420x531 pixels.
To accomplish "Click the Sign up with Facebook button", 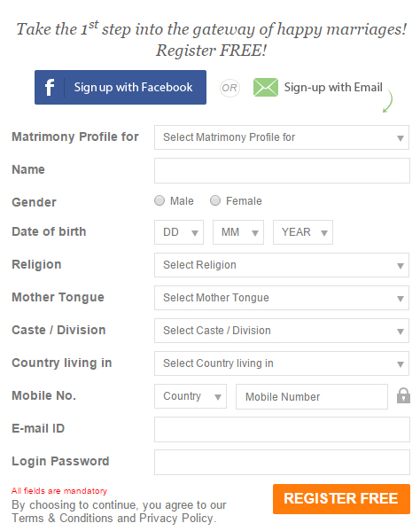I will [121, 88].
